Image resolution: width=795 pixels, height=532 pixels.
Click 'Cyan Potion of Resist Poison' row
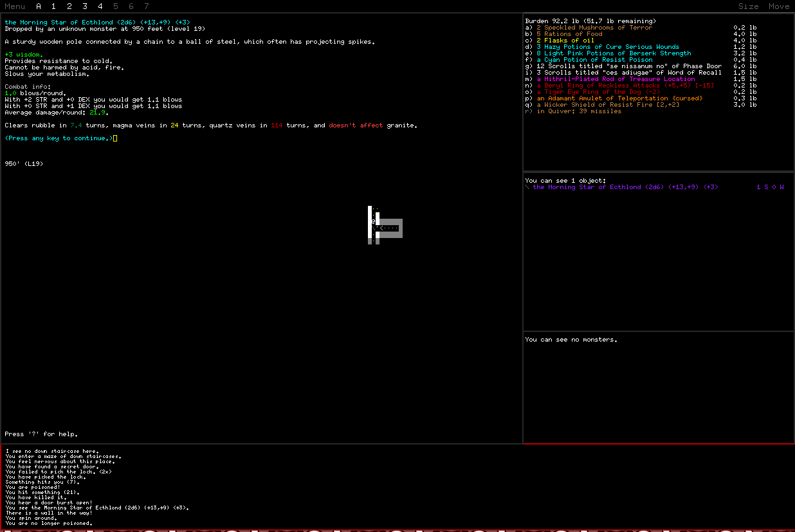641,60
